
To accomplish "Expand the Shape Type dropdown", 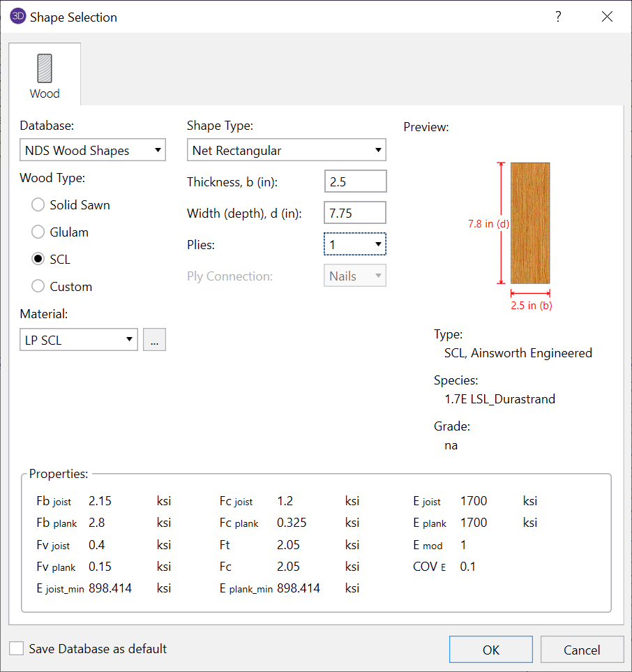I will 286,150.
